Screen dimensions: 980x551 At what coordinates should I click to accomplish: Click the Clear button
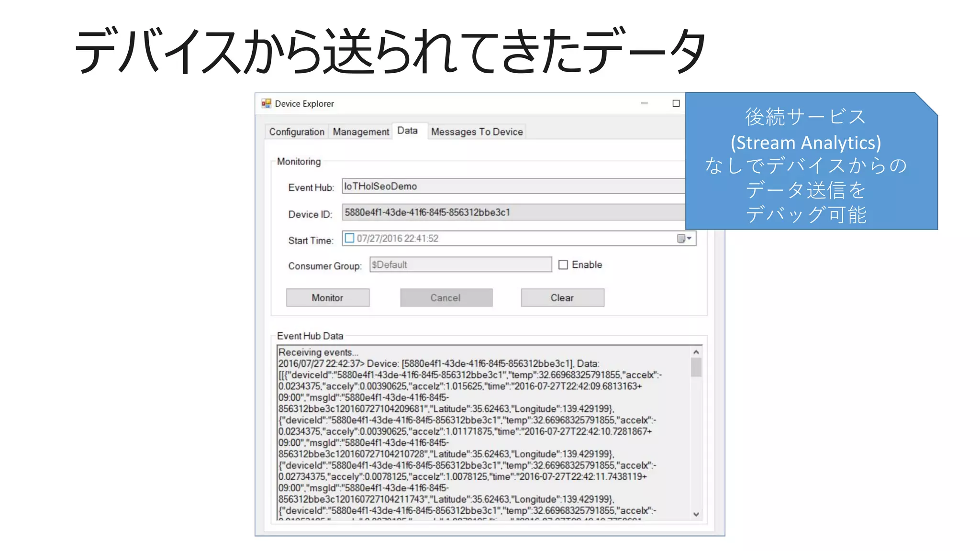(x=562, y=298)
